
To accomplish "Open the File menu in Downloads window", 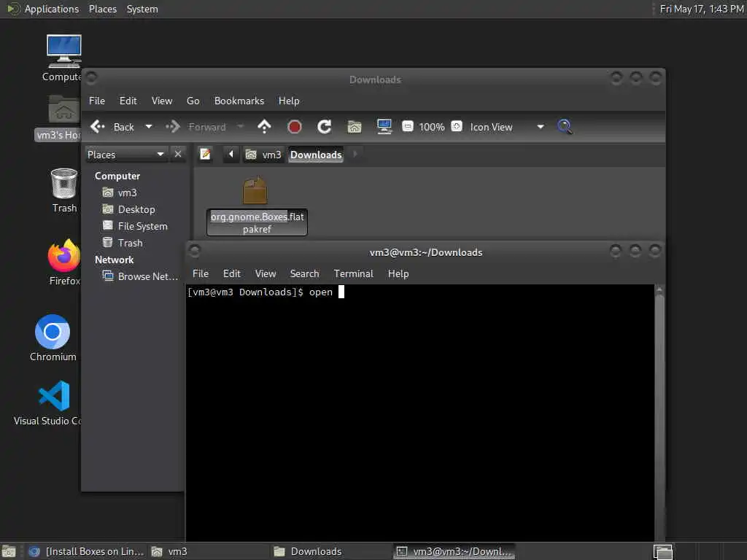I will tap(97, 101).
